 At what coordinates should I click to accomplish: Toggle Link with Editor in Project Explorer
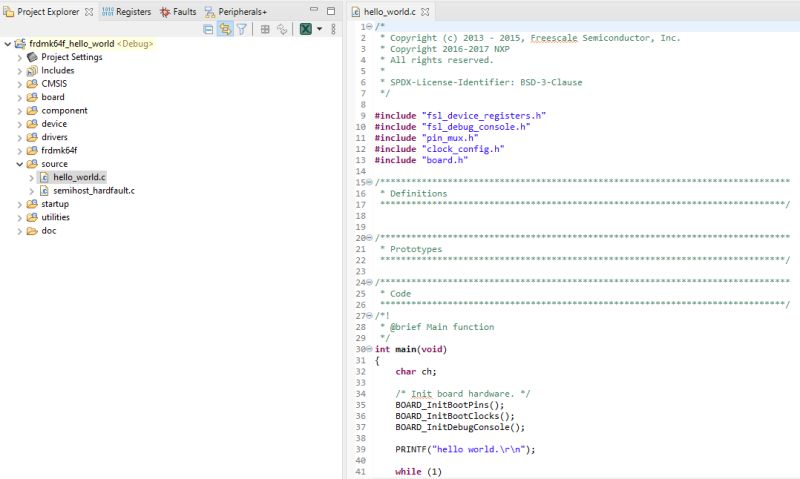(x=225, y=29)
